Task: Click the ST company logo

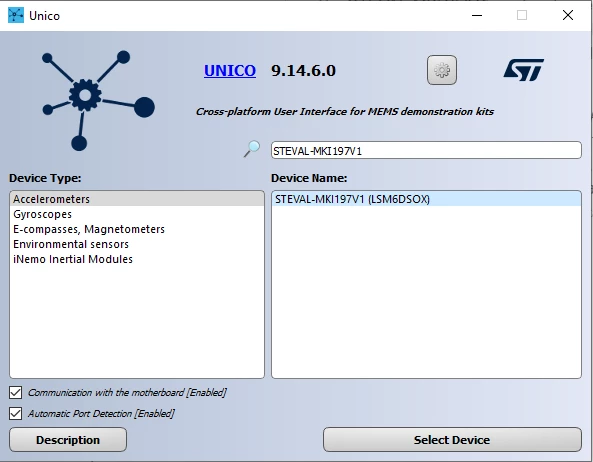Action: (523, 70)
